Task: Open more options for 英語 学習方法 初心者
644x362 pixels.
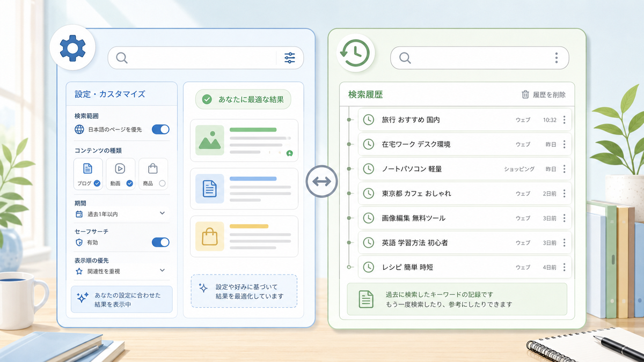Action: point(564,242)
